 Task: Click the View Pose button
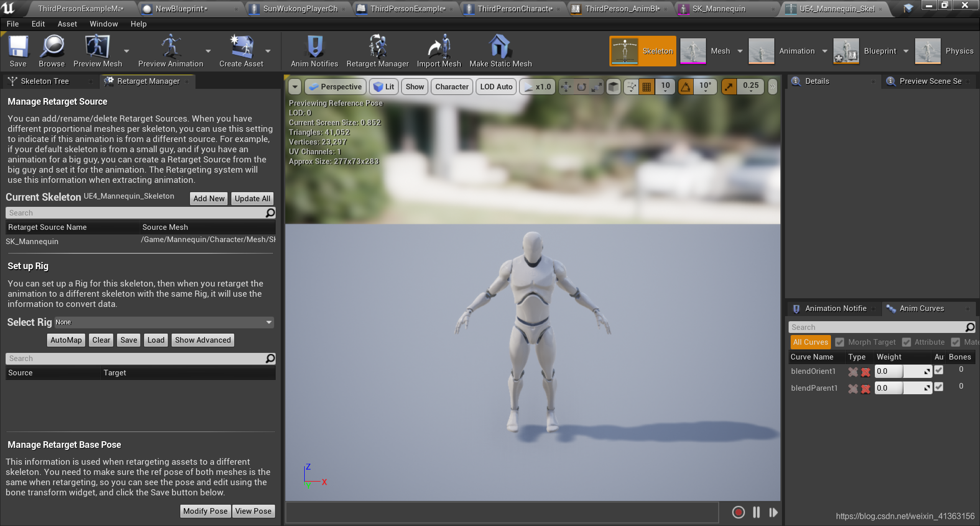(x=253, y=511)
